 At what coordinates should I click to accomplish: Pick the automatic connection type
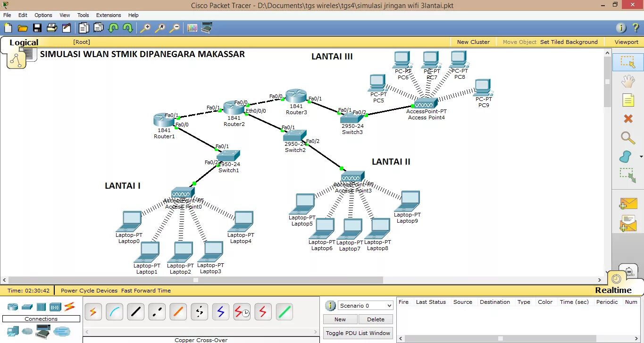pyautogui.click(x=93, y=312)
